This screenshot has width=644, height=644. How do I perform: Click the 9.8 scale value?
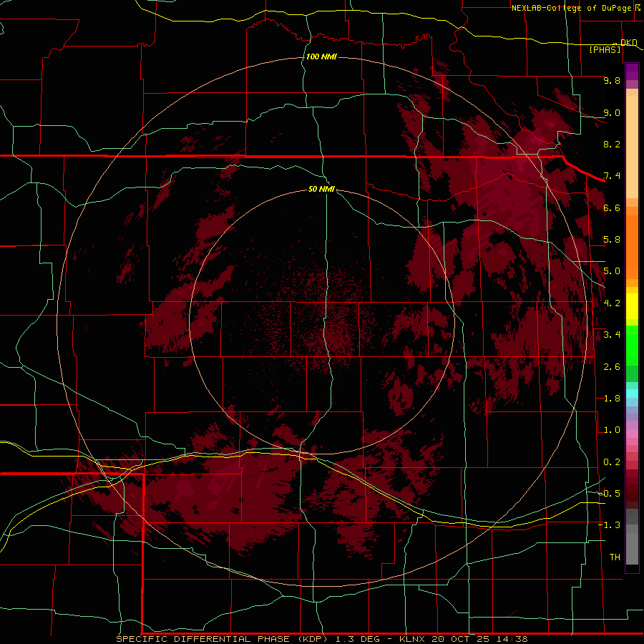pos(612,80)
